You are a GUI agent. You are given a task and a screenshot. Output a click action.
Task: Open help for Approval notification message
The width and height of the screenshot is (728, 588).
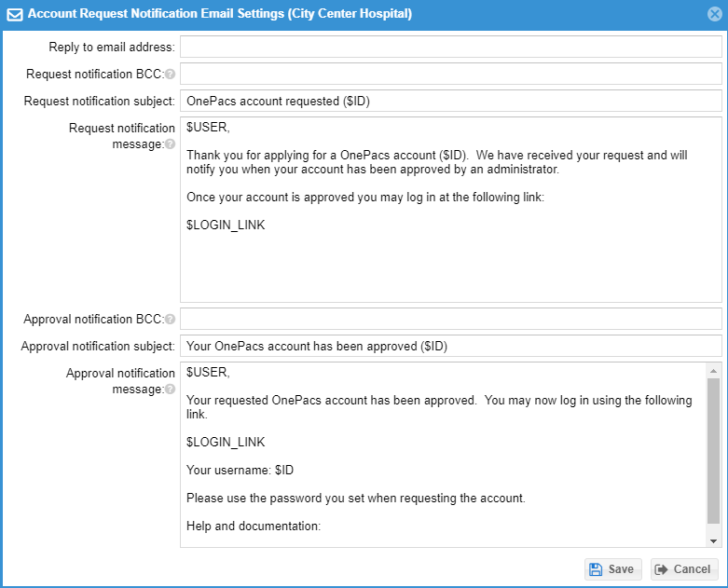pos(171,390)
